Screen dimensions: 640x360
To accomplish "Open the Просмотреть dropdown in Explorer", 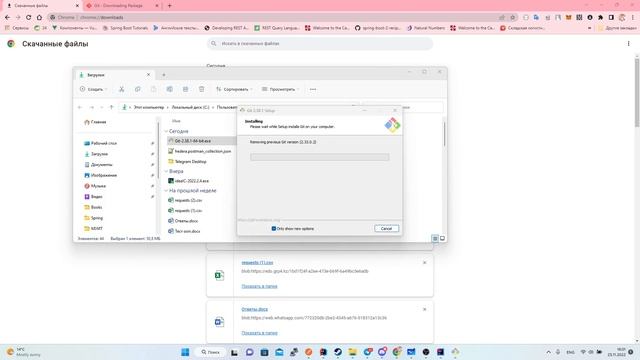I will 280,89.
